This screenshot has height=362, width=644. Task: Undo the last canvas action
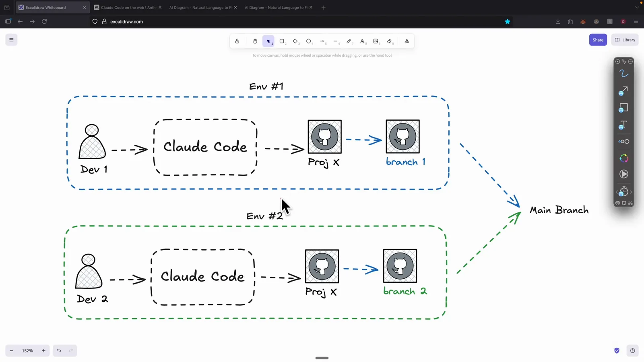pos(59,351)
